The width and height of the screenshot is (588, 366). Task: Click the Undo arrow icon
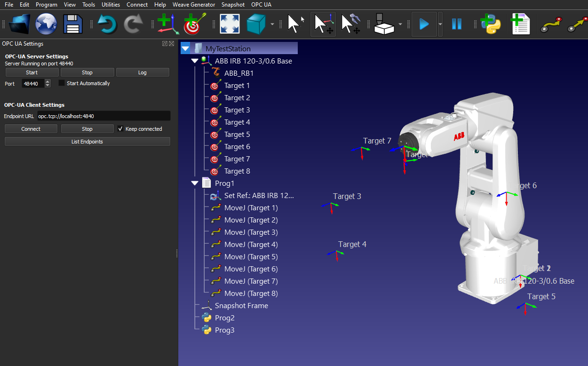(x=107, y=24)
